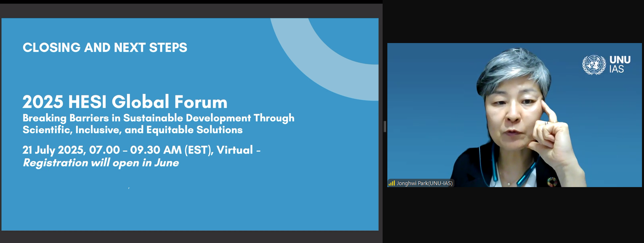644x243 pixels.
Task: Grab the divider handle between slide and video
Action: [x=385, y=126]
